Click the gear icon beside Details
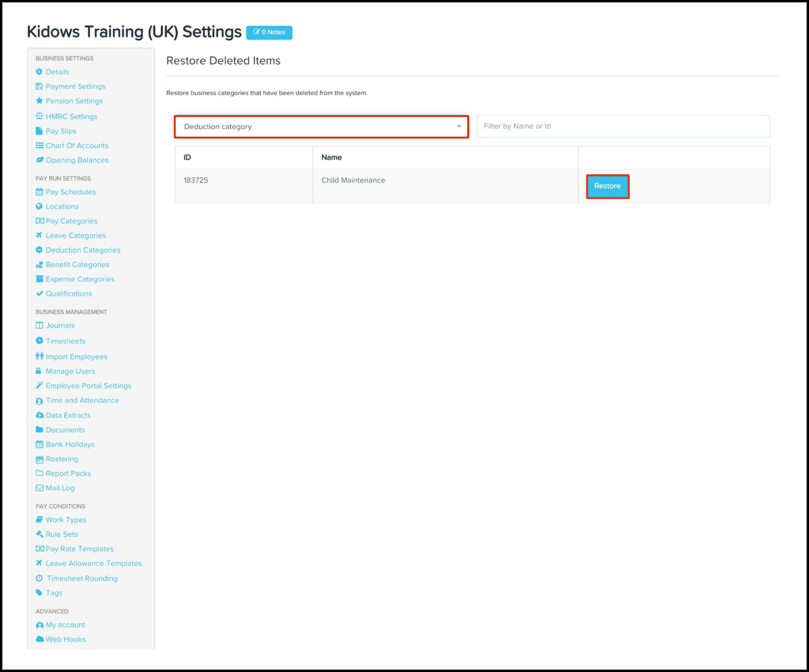The width and height of the screenshot is (809, 672). point(39,72)
